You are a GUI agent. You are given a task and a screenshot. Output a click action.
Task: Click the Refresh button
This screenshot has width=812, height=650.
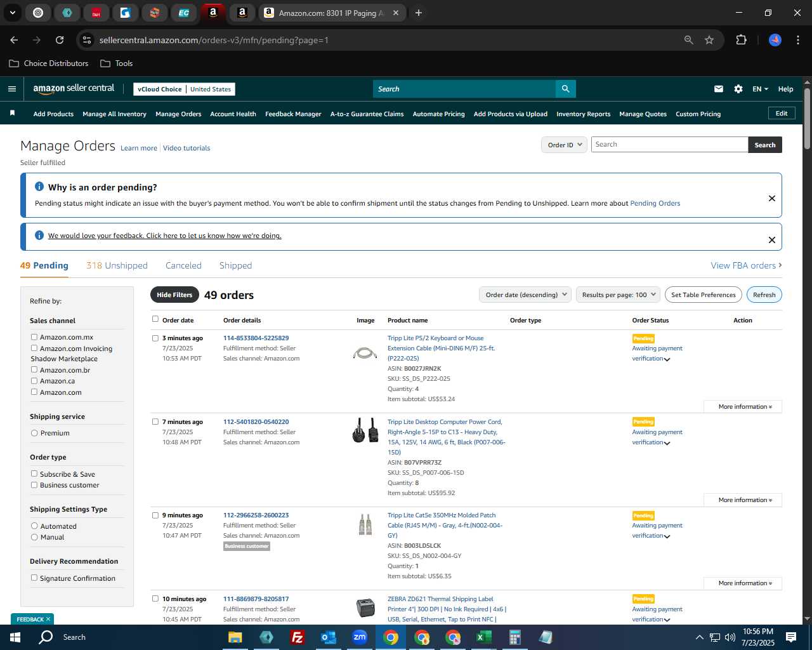[x=764, y=295]
